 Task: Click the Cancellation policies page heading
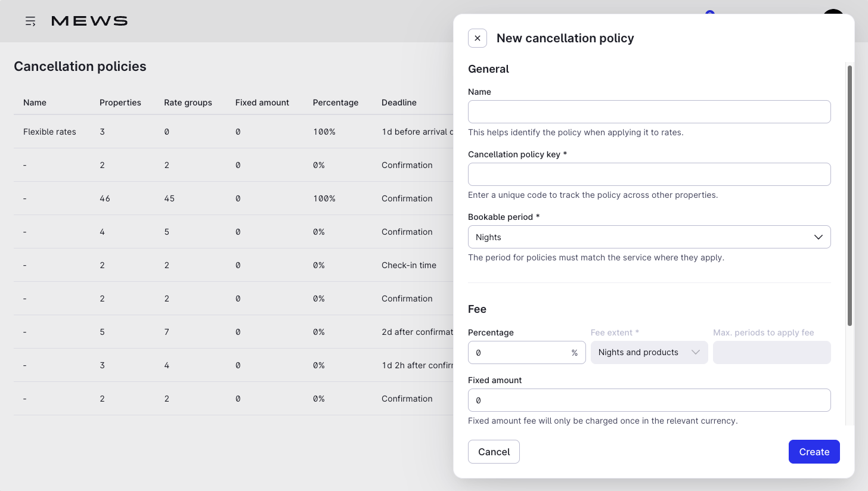coord(80,66)
